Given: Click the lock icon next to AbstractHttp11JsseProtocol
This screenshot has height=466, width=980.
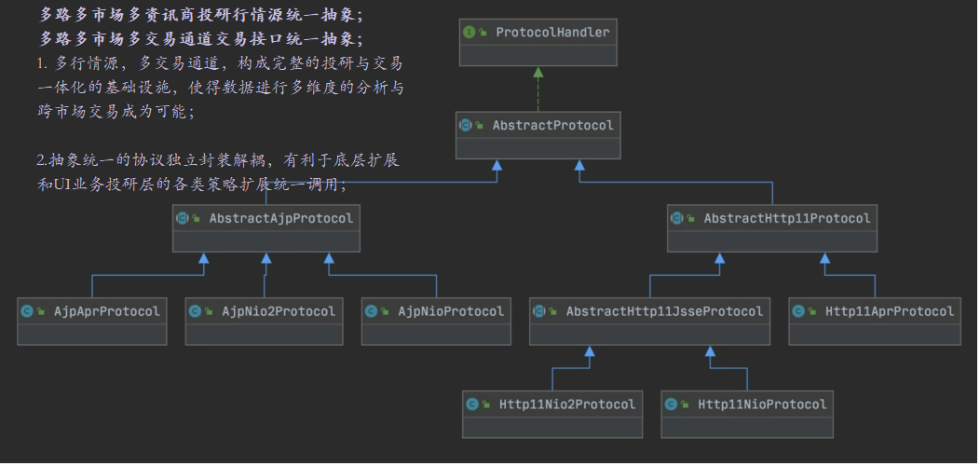Looking at the screenshot, I should pyautogui.click(x=553, y=311).
